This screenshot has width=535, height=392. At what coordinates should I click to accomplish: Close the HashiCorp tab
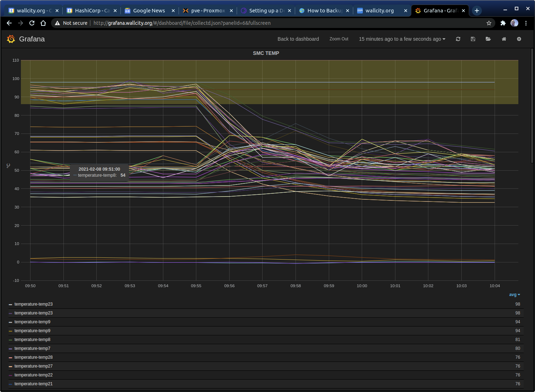pyautogui.click(x=115, y=11)
